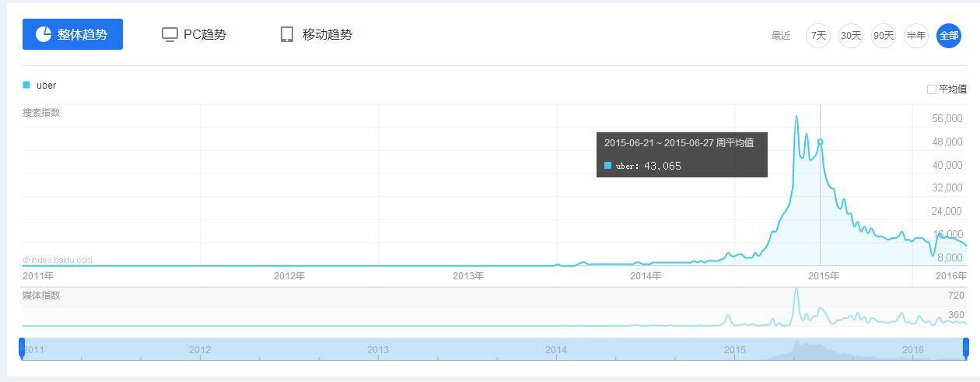Click the uber legend label

46,86
